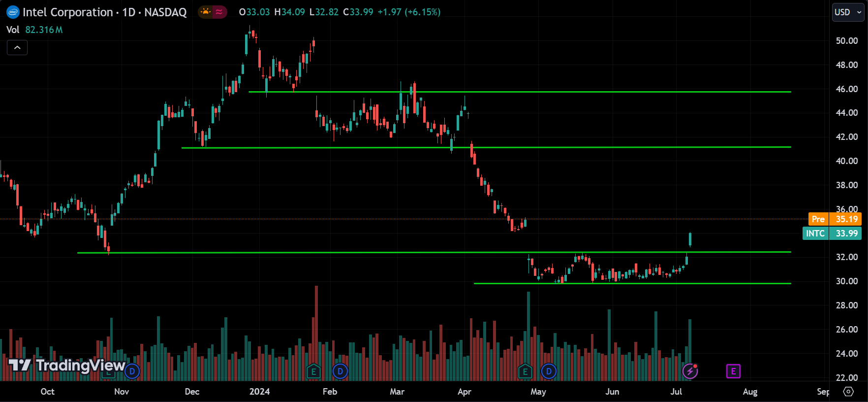The height and width of the screenshot is (402, 868).
Task: Click the 22.00 price axis label
Action: 847,377
